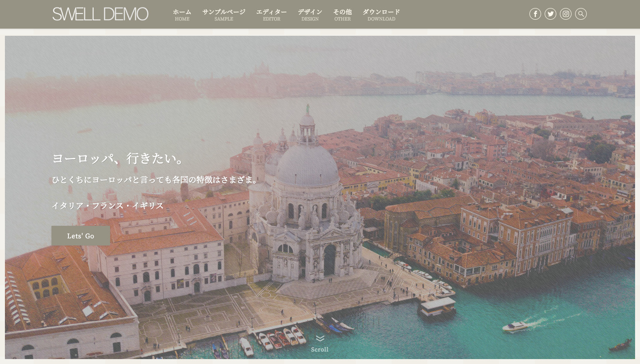Open the Twitter social icon

tap(550, 14)
